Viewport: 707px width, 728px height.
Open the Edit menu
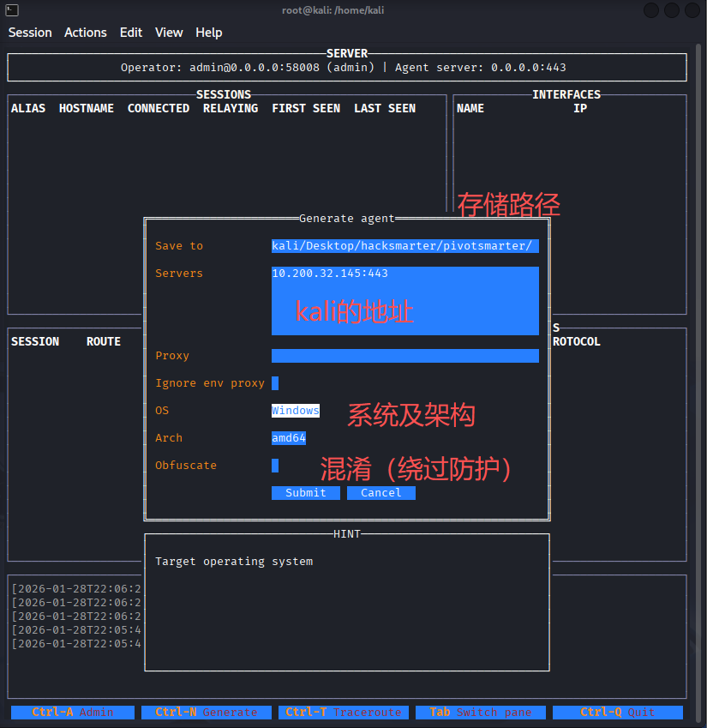131,33
